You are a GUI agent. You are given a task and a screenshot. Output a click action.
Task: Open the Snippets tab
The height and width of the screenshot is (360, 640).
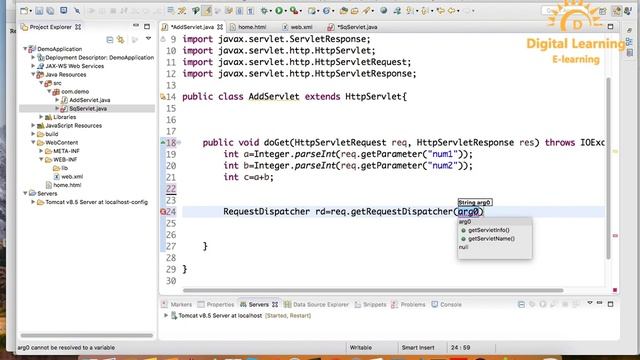pyautogui.click(x=371, y=304)
